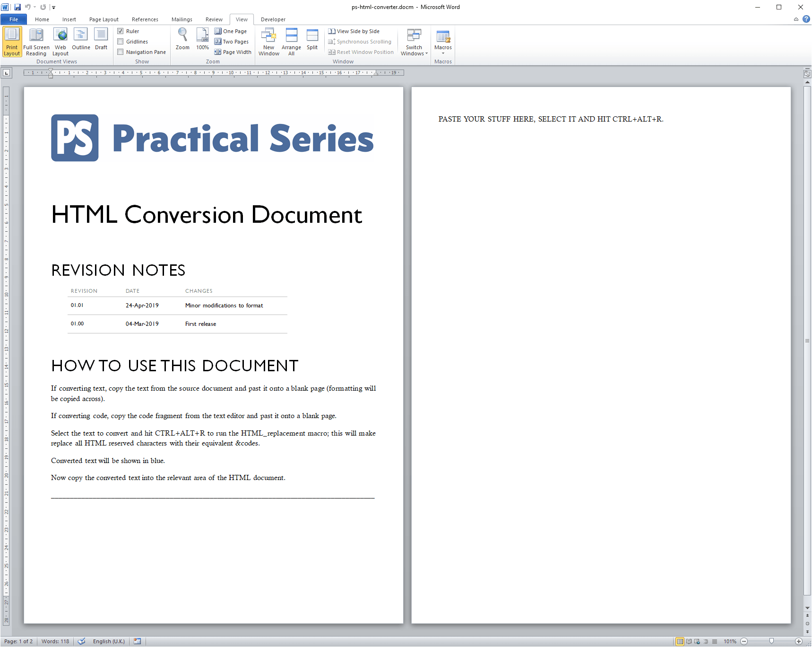The height and width of the screenshot is (647, 812).
Task: Click the zoom slider handle
Action: point(771,641)
